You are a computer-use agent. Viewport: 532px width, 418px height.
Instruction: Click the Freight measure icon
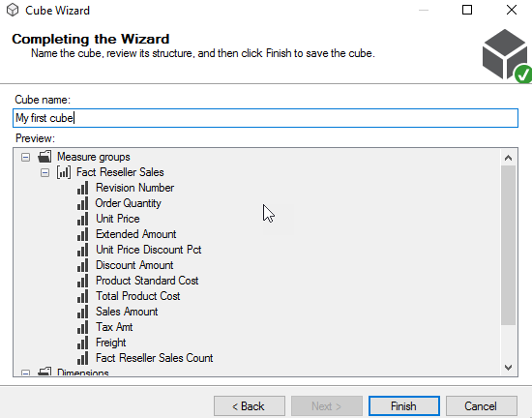point(82,343)
